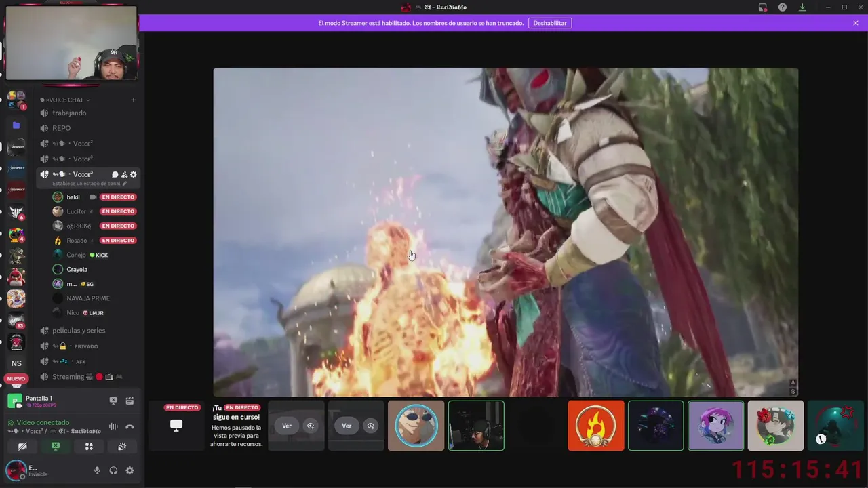The image size is (868, 488).
Task: Open server icon with 6 badge
Action: point(16,212)
